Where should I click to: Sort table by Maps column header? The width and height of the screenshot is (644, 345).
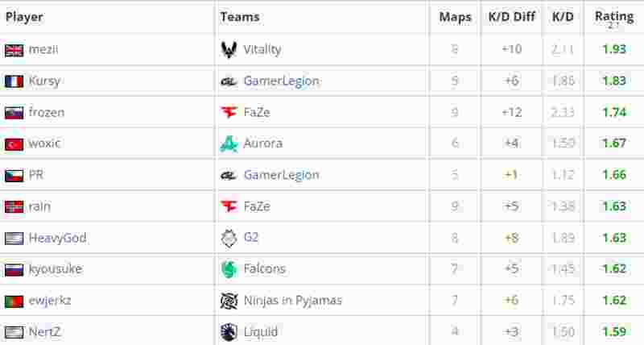coord(455,17)
